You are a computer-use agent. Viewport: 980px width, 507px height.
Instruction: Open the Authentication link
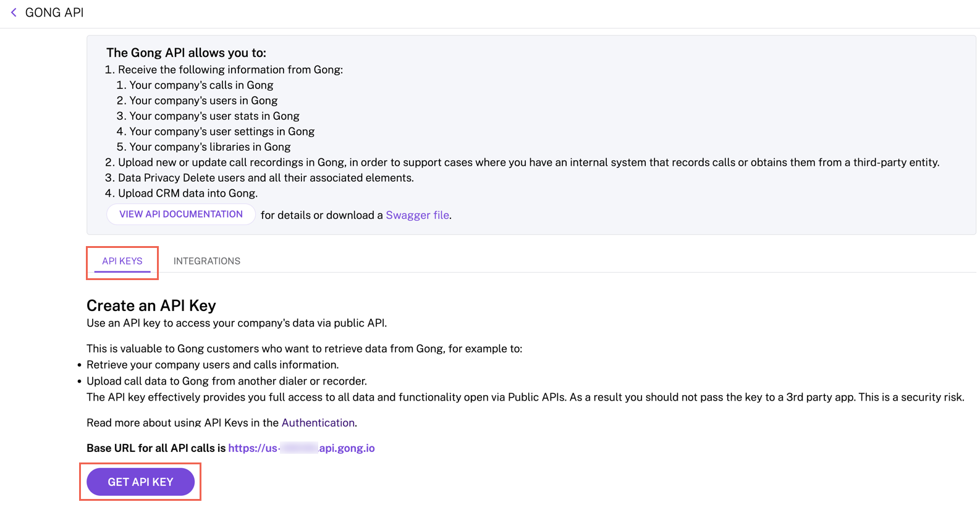click(318, 423)
